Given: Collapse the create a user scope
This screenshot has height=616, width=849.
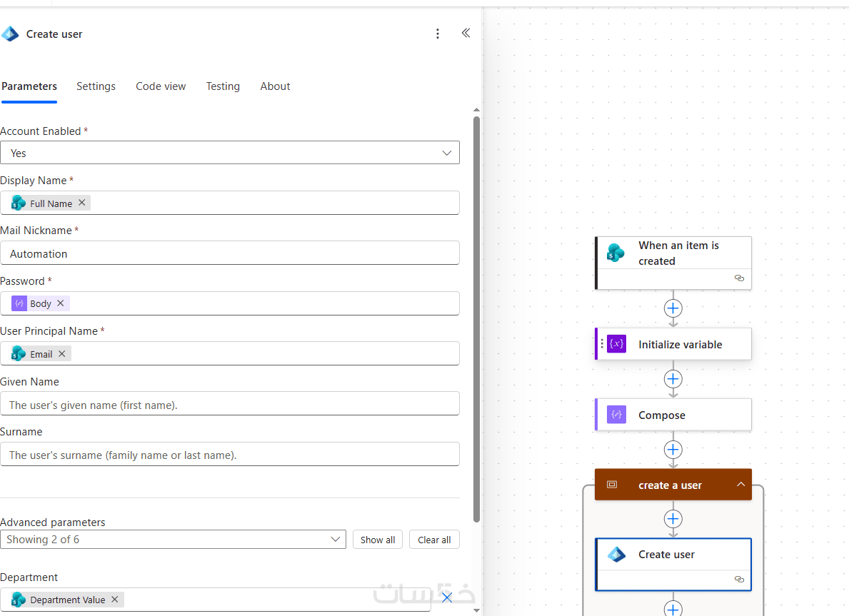Looking at the screenshot, I should [740, 485].
